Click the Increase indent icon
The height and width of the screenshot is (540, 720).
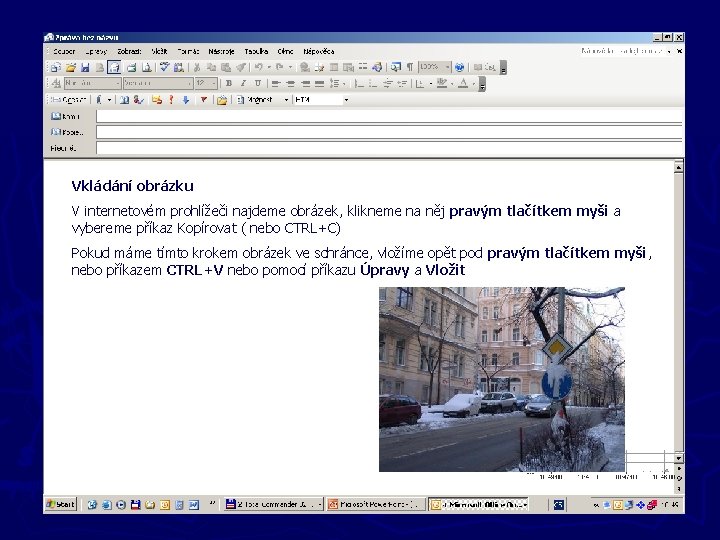point(402,84)
